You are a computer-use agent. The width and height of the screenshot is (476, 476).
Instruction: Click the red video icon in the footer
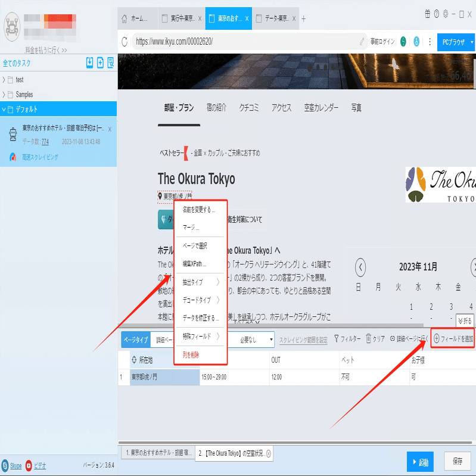29,465
